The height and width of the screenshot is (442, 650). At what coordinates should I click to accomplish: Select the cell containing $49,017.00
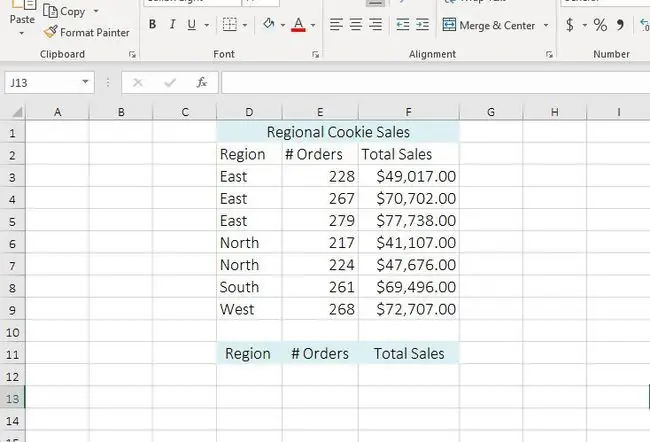(x=409, y=177)
